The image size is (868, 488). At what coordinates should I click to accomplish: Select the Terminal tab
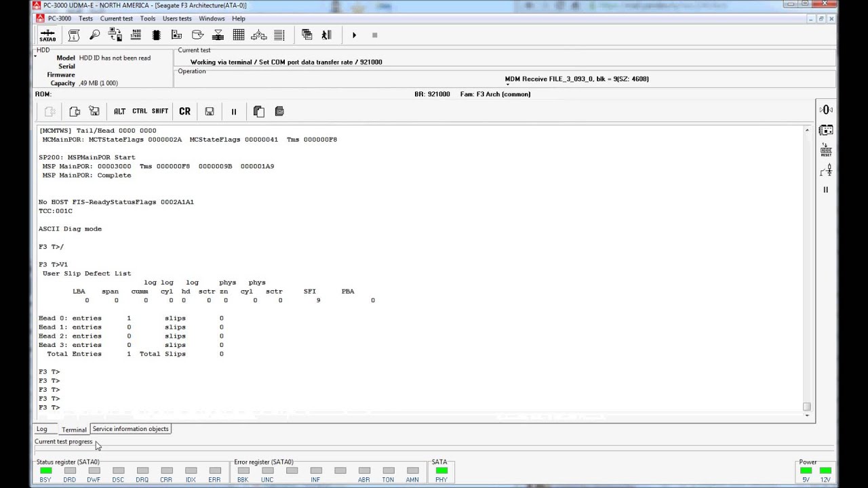[74, 430]
